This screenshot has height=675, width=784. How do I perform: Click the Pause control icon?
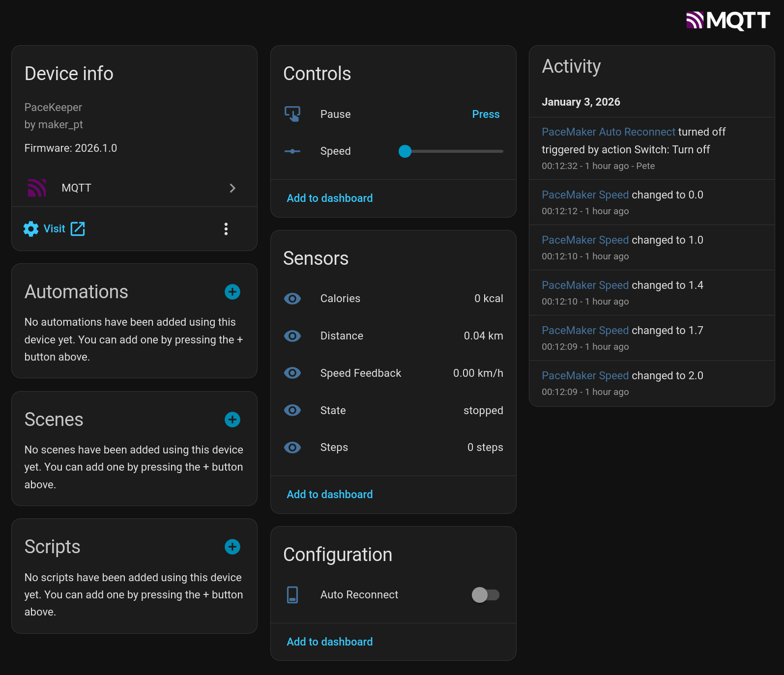pos(292,114)
